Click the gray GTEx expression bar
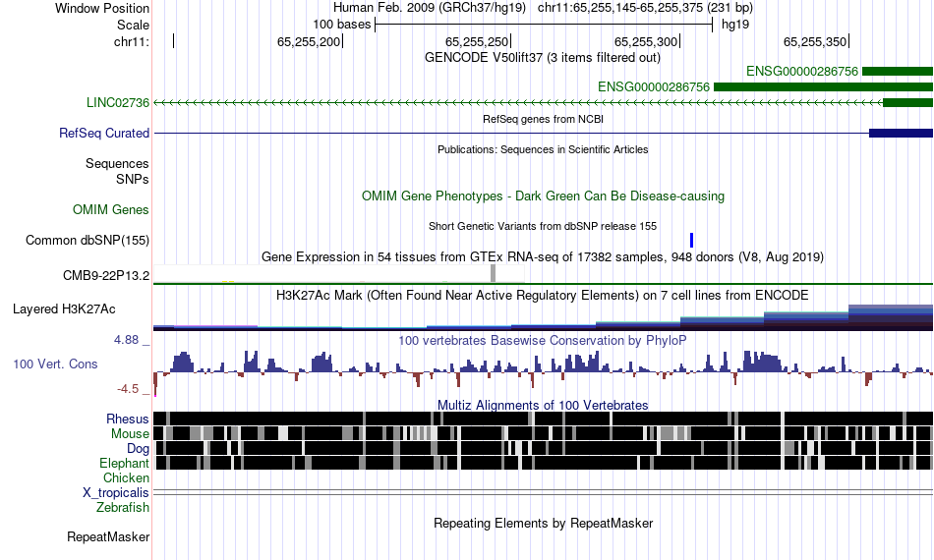The height and width of the screenshot is (560, 934). pyautogui.click(x=493, y=273)
